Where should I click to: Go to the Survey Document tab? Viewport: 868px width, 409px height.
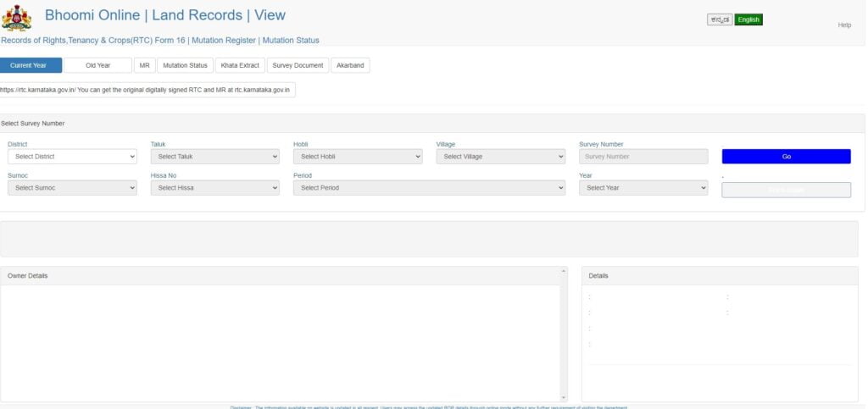[298, 65]
